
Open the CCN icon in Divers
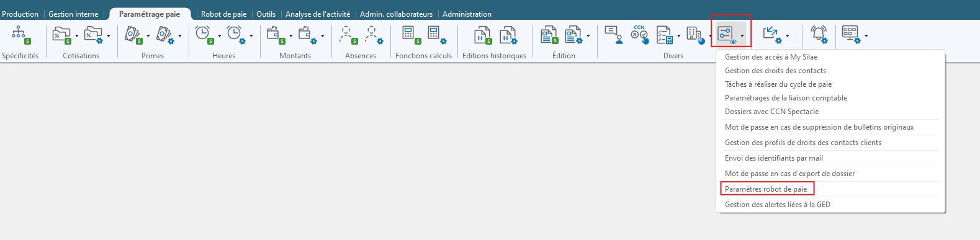coord(640,35)
